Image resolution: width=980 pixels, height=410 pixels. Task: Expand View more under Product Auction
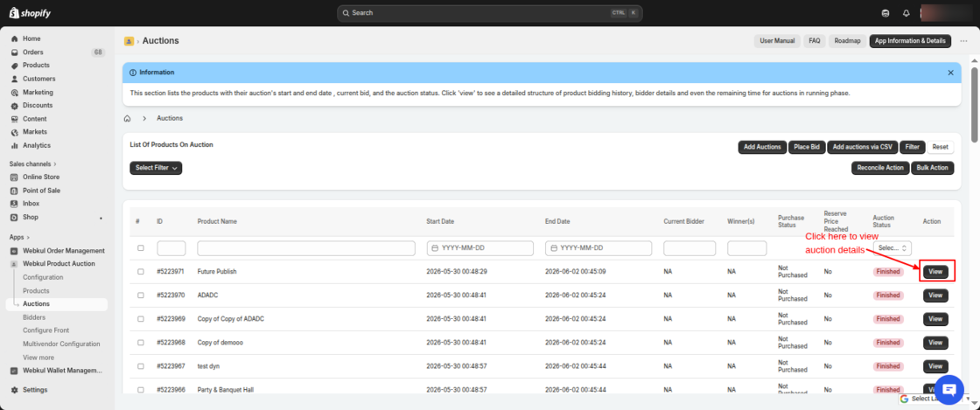[38, 358]
